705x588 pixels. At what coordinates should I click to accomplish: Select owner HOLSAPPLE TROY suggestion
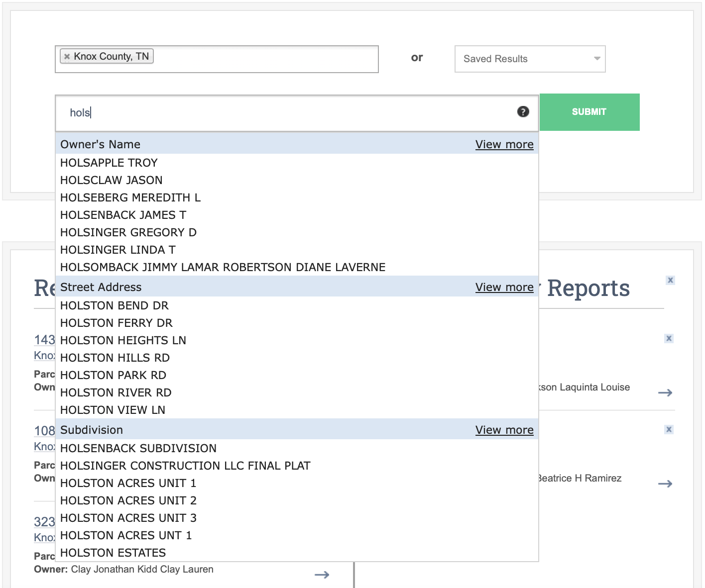tap(109, 163)
